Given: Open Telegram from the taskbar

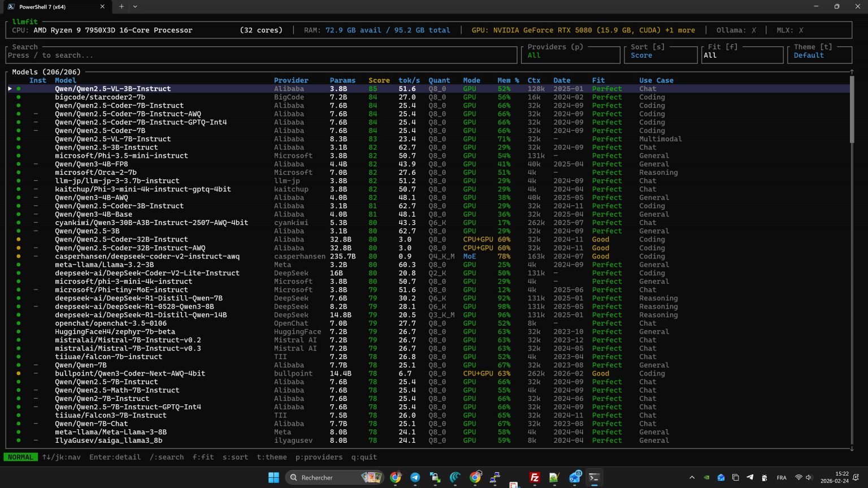Looking at the screenshot, I should (415, 478).
